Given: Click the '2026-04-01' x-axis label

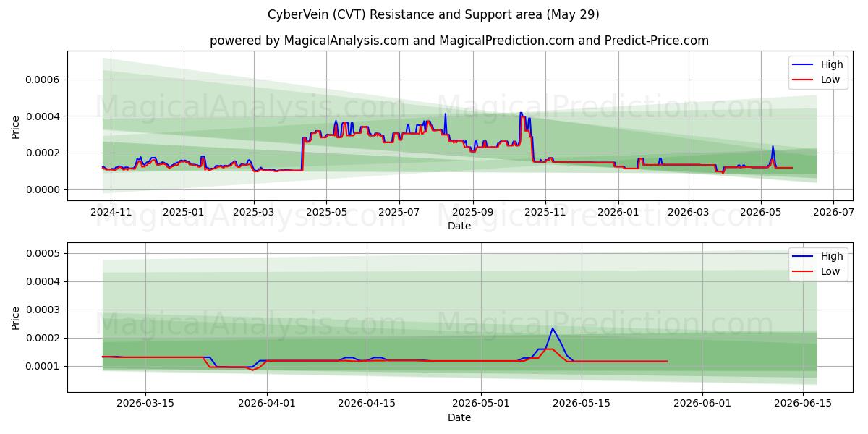Looking at the screenshot, I should (x=267, y=404).
